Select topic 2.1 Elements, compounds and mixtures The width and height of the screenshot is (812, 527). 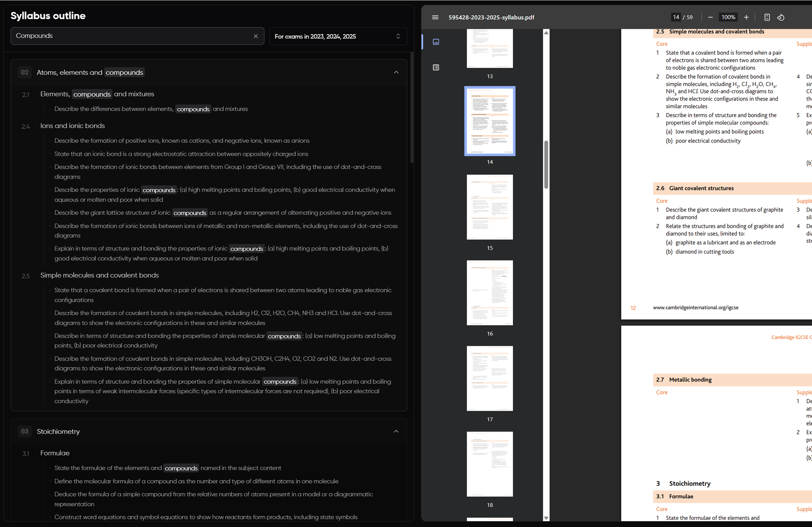pyautogui.click(x=97, y=94)
